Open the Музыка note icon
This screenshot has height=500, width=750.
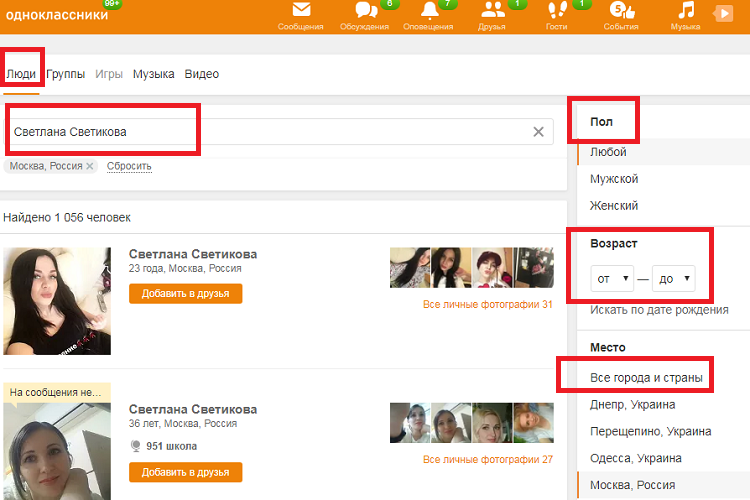[685, 11]
